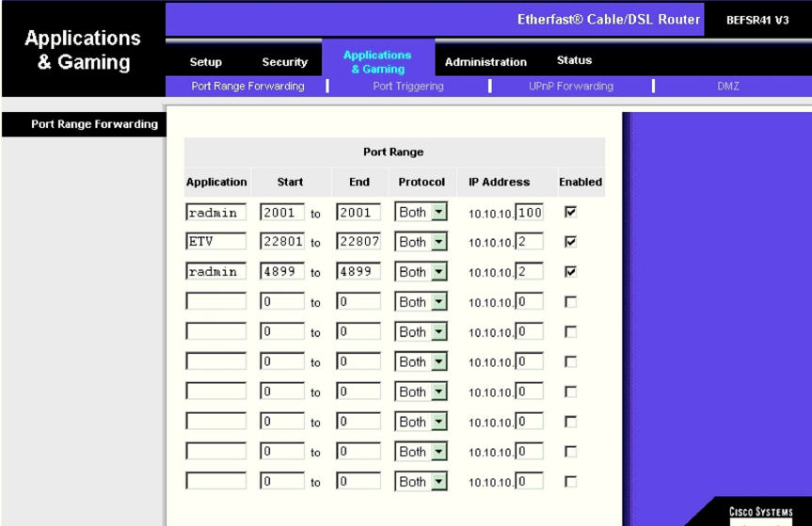Click the Etherfast Cable/DSL Router title
The width and height of the screenshot is (812, 526).
coord(609,20)
